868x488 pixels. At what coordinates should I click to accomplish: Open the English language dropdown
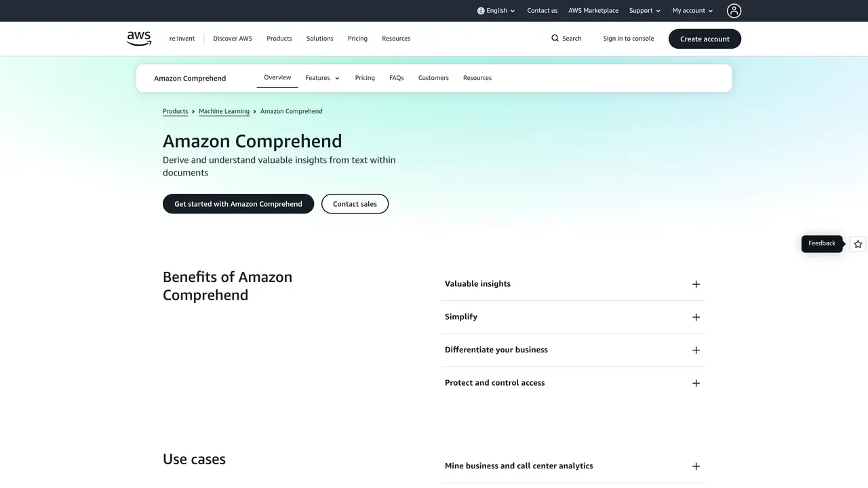tap(496, 11)
